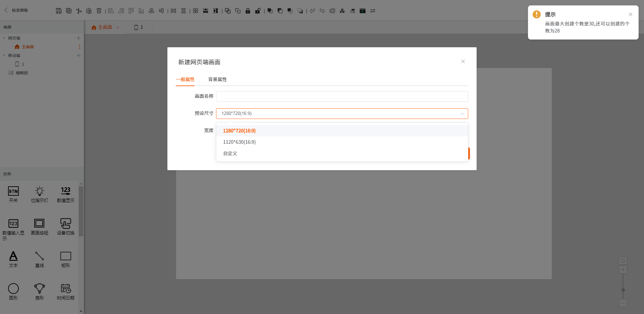Select the 扇形 sector widget

pos(40,292)
